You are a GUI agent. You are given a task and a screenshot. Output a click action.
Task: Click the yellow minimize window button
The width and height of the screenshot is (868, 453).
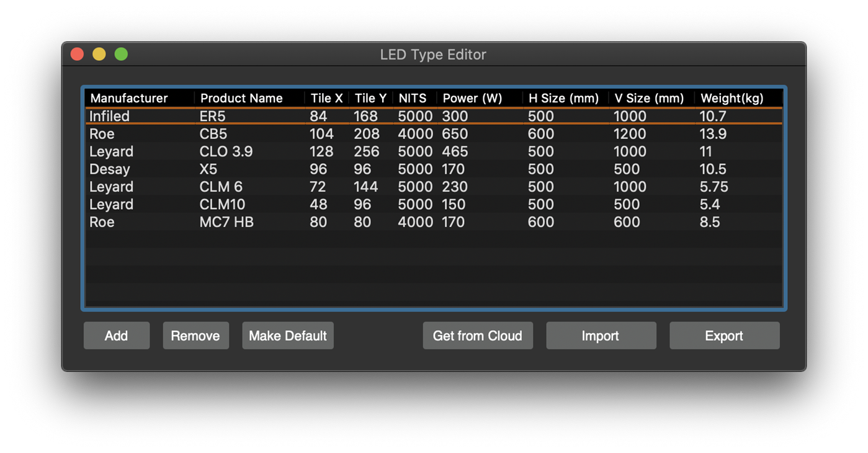point(99,54)
